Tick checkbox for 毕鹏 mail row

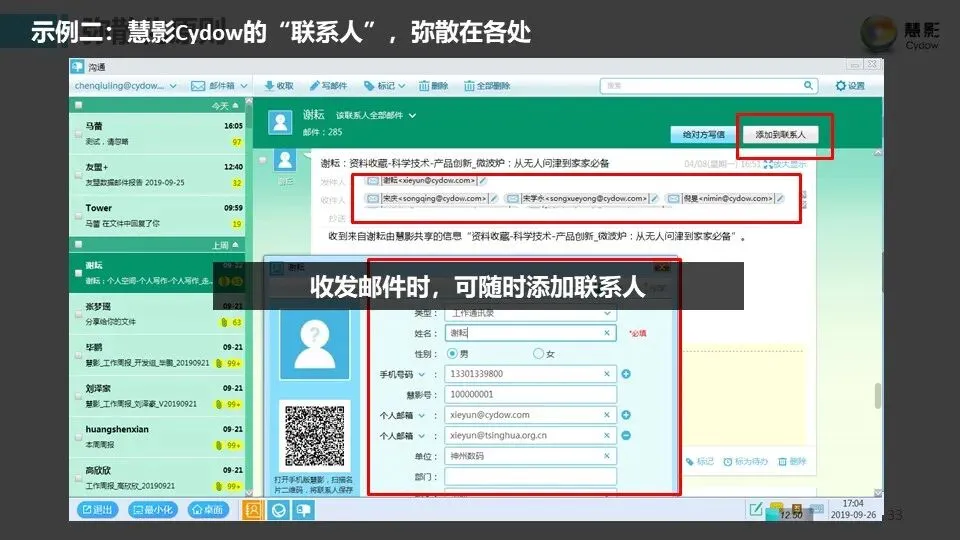tap(78, 355)
